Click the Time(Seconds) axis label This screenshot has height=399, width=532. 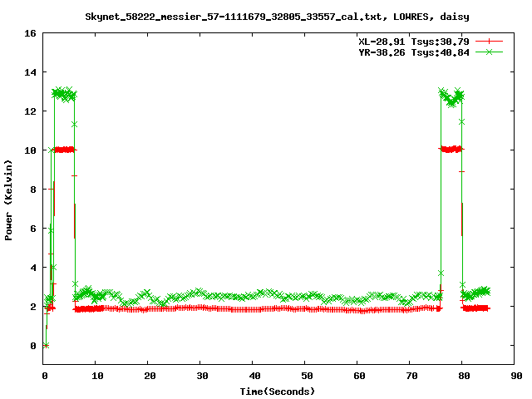[278, 392]
